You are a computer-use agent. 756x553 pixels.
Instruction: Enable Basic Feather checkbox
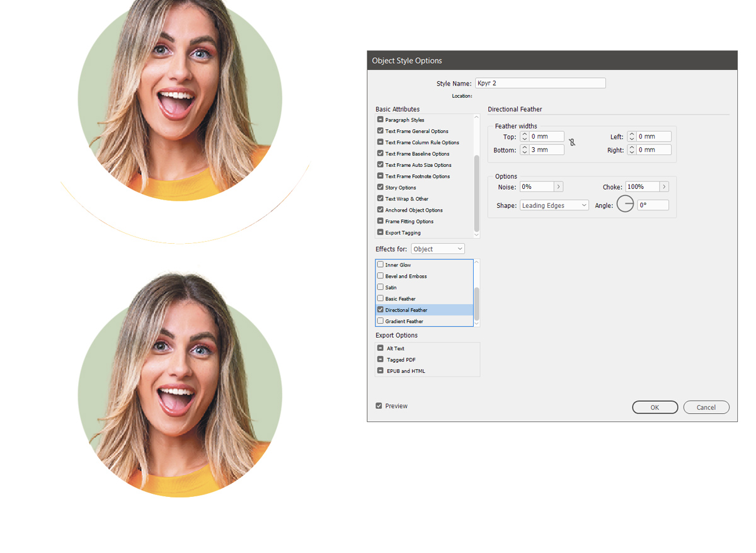click(381, 299)
